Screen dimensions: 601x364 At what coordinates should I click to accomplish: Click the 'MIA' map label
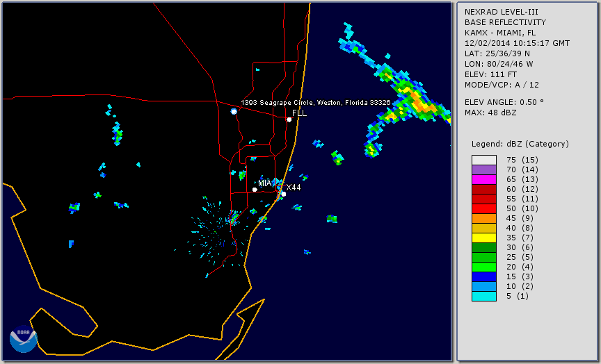pos(264,183)
